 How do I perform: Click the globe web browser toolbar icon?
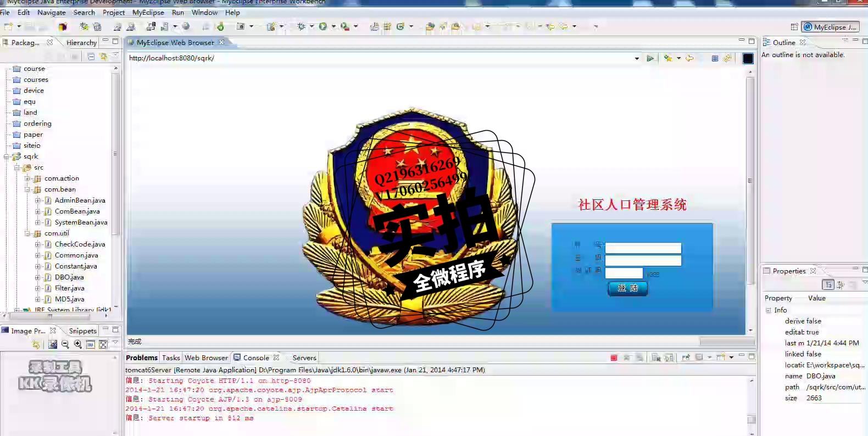click(x=186, y=26)
